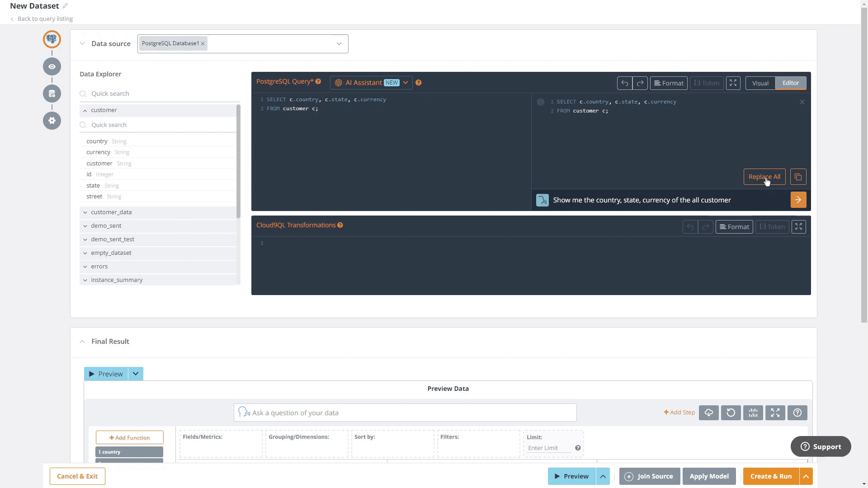This screenshot has height=488, width=868.
Task: Toggle Editor mode in the query editor
Action: coord(790,83)
